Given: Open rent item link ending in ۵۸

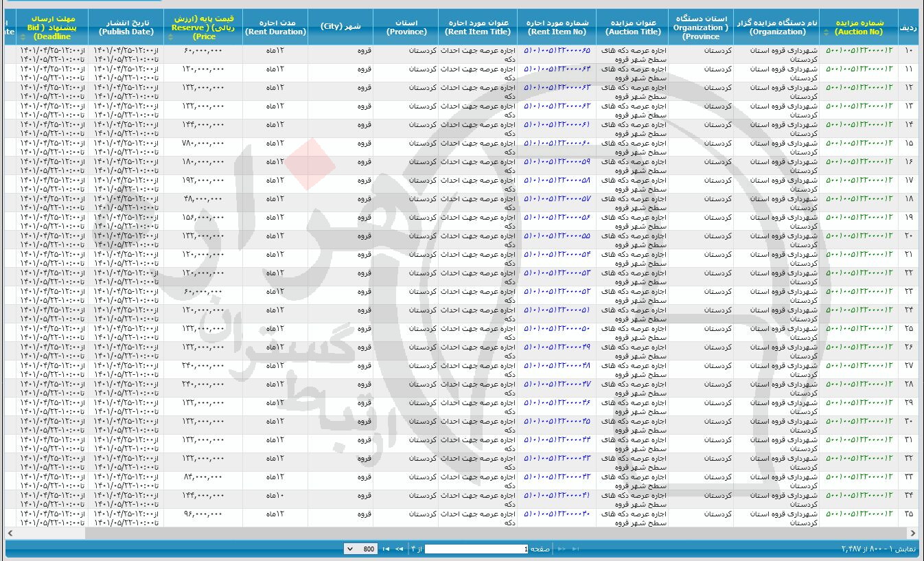Looking at the screenshot, I should [557, 180].
